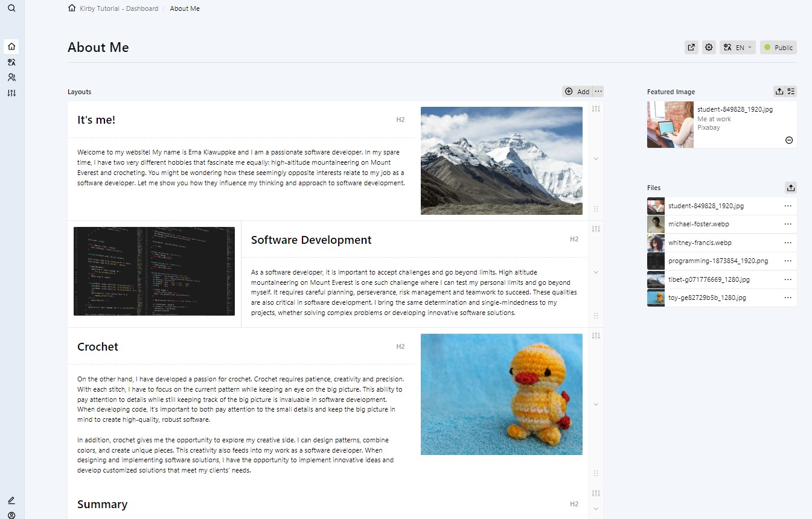Open the Layouts more options dots
Screen dimensions: 812x519
(598, 91)
